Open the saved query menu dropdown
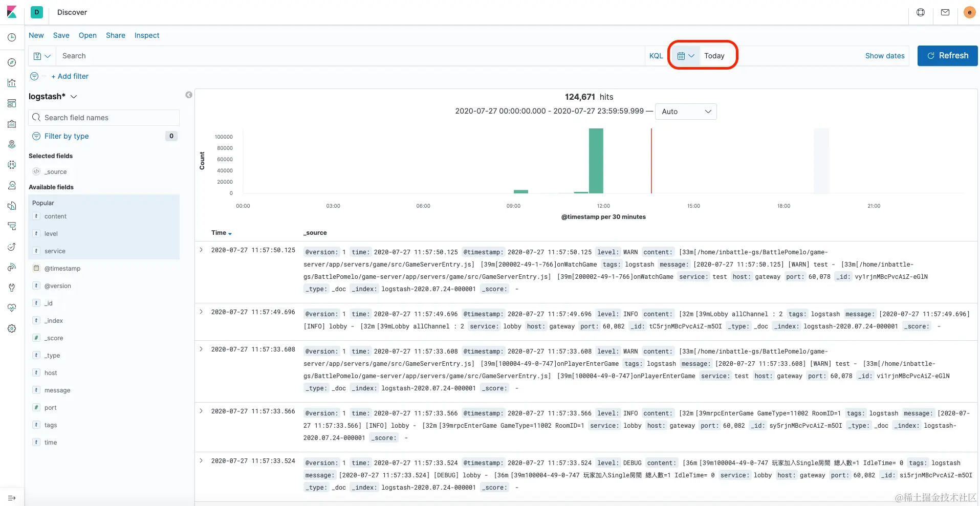 (42, 56)
